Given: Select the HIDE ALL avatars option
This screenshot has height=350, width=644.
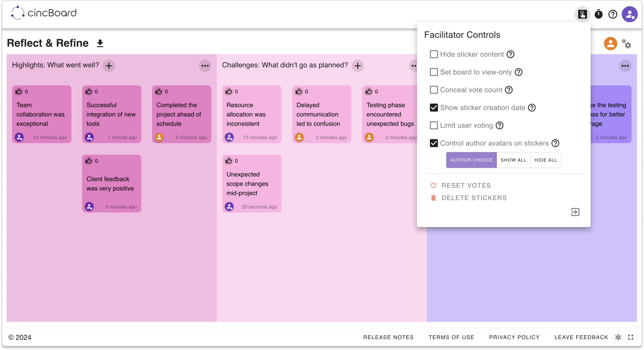Looking at the screenshot, I should 545,160.
